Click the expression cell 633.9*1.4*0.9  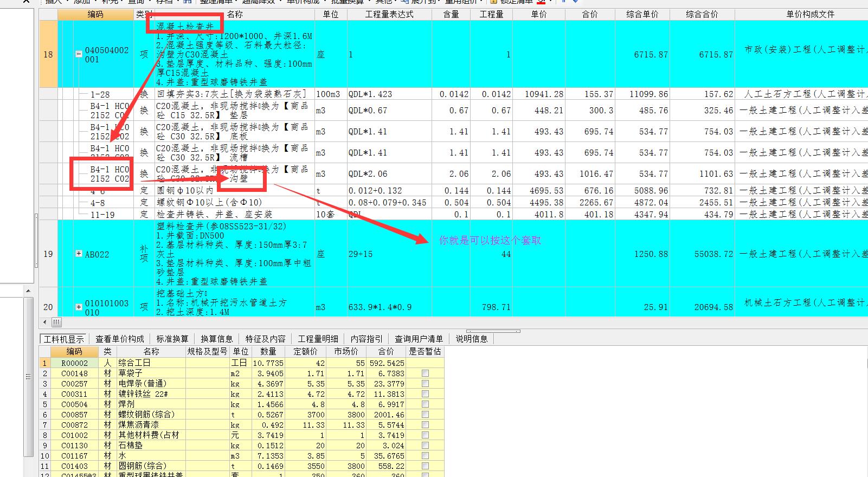pos(389,307)
